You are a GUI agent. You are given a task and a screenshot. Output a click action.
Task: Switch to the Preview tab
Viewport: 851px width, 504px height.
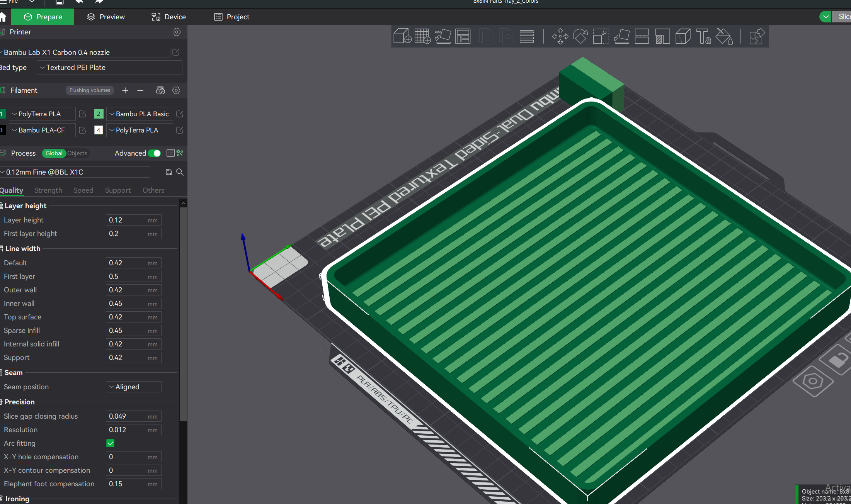click(106, 17)
